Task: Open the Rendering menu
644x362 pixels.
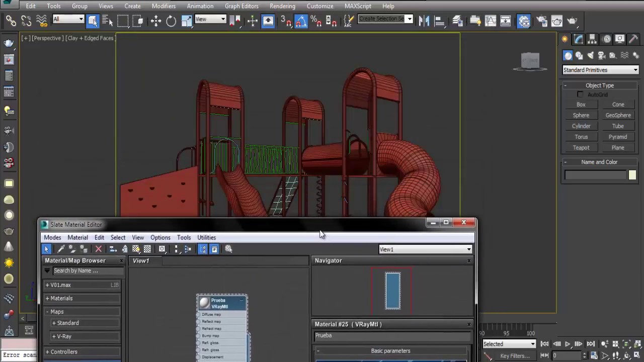Action: (x=282, y=6)
